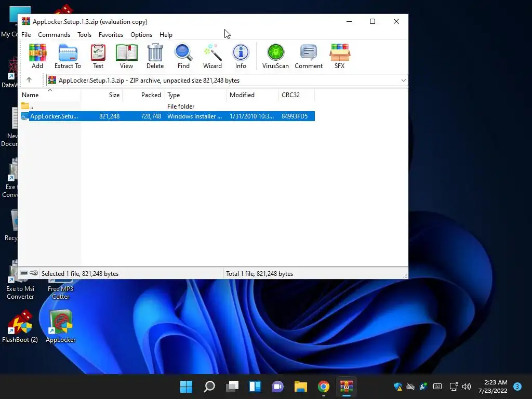The width and height of the screenshot is (532, 399).
Task: Click WinRAR taskbar icon
Action: 347,387
